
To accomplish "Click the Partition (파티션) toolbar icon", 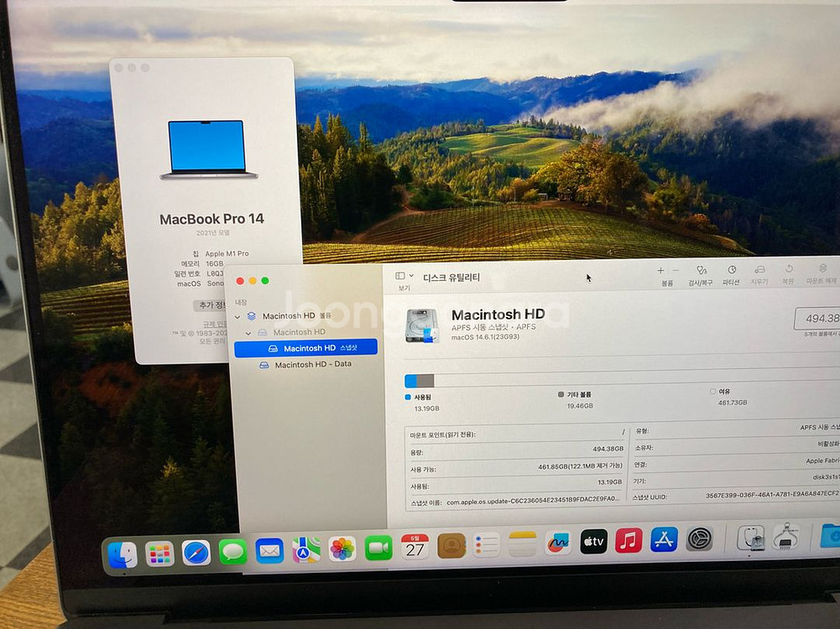I will click(x=732, y=269).
